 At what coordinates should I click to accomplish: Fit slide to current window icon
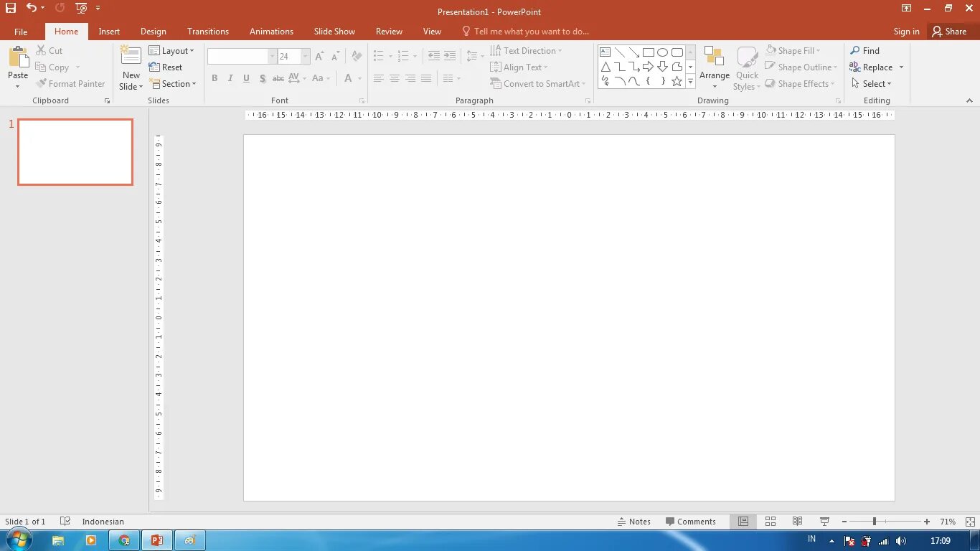tap(970, 522)
